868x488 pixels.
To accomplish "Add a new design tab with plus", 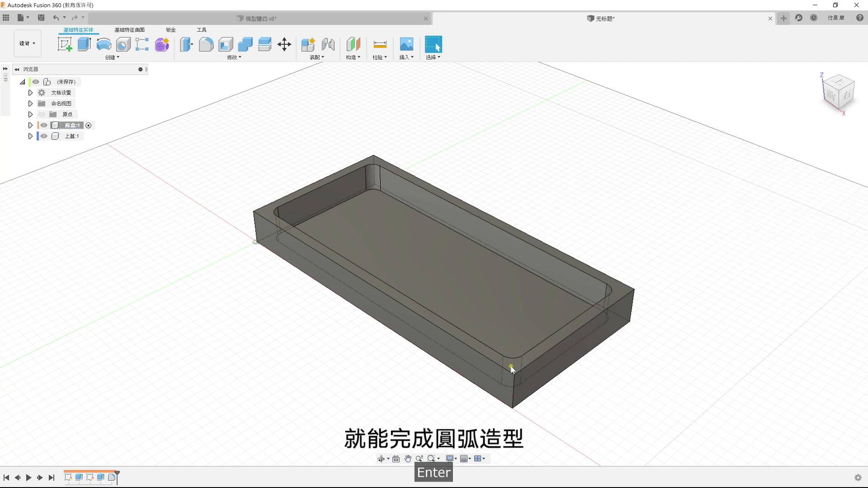I will (x=783, y=18).
